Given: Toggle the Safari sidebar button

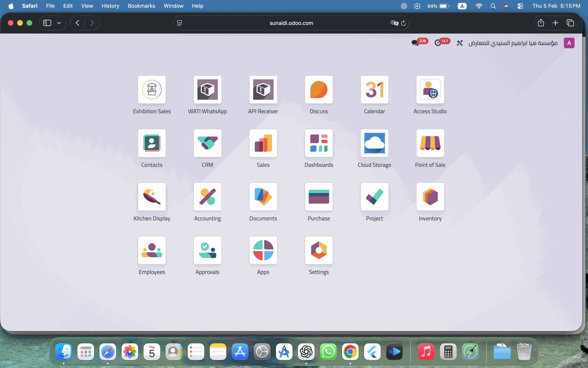Looking at the screenshot, I should [x=47, y=23].
